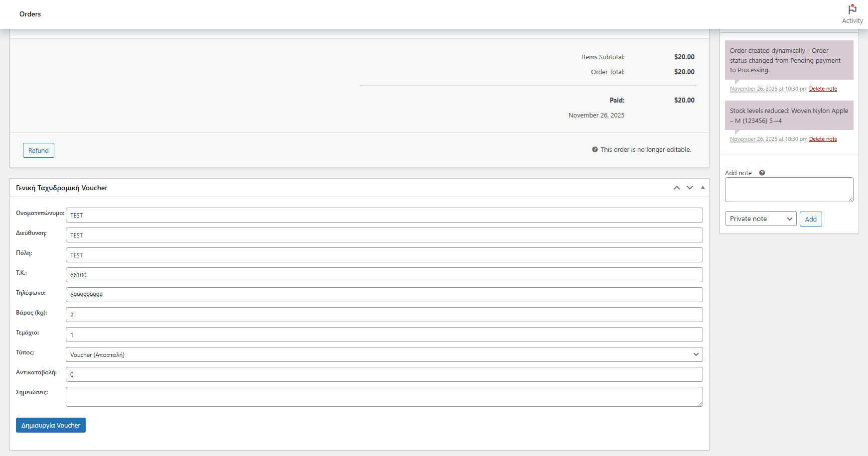
Task: Move the Voucher panel down
Action: [x=690, y=188]
